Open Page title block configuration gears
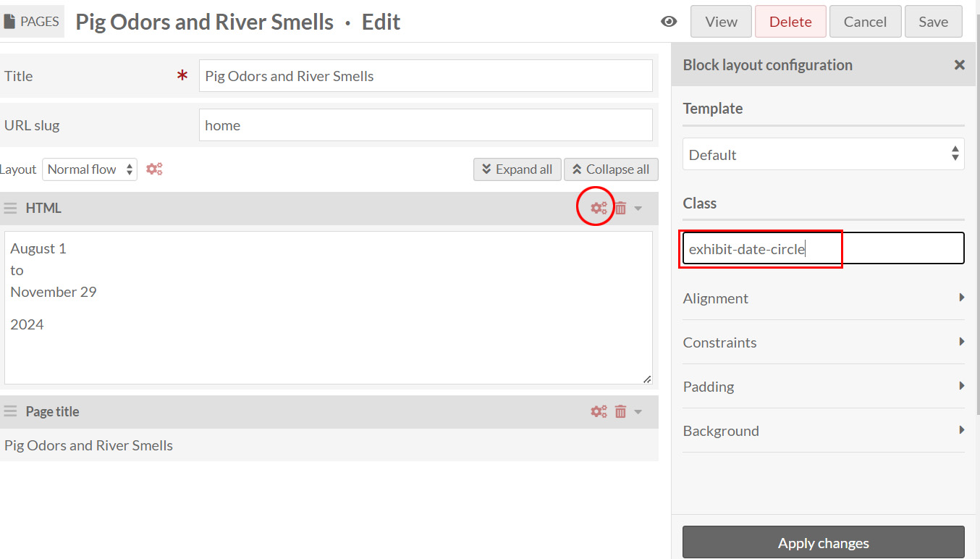 click(x=599, y=411)
